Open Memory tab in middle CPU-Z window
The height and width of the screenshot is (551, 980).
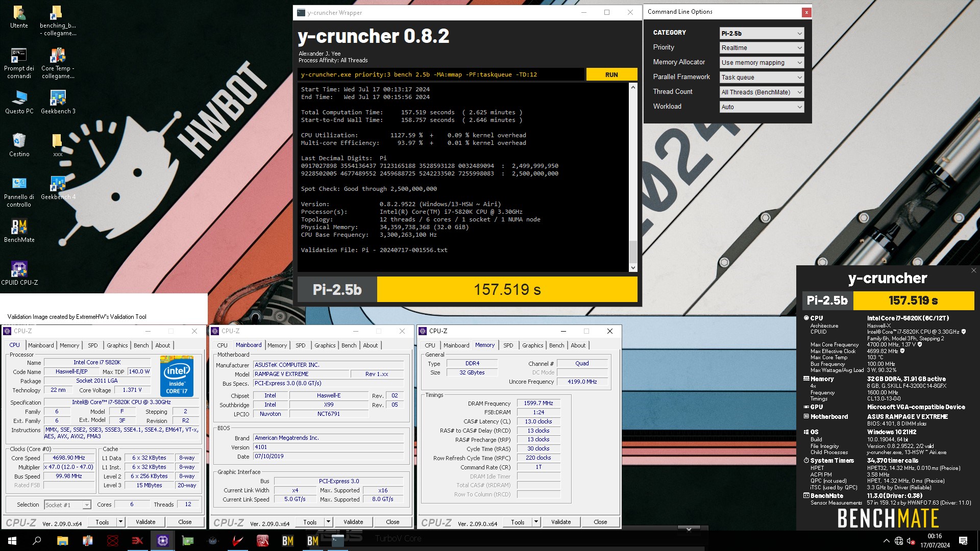click(x=277, y=345)
